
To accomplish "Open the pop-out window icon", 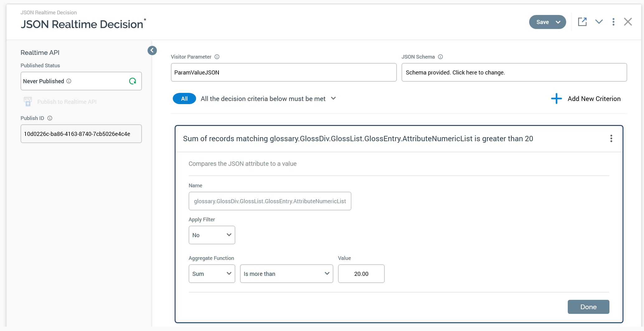I will (582, 22).
